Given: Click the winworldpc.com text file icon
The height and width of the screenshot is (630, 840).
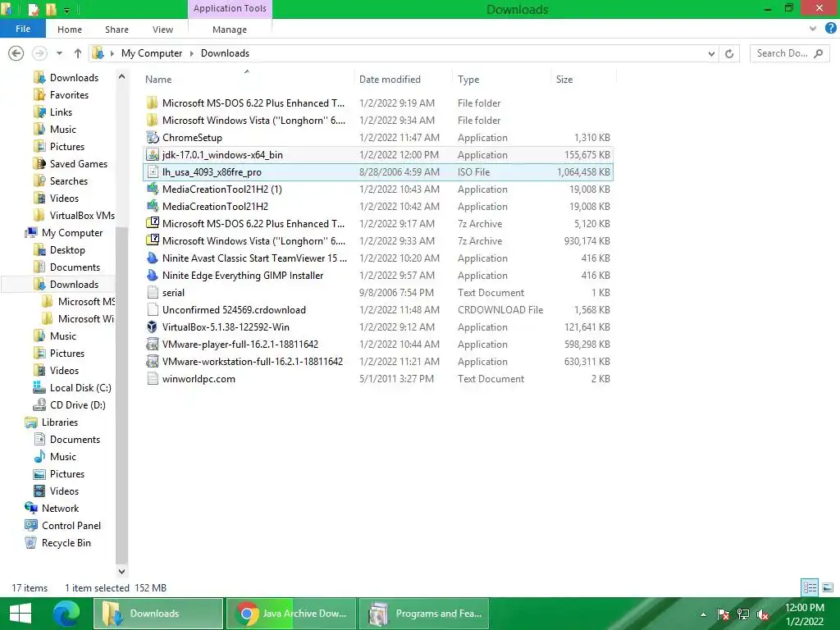Looking at the screenshot, I should [x=153, y=379].
